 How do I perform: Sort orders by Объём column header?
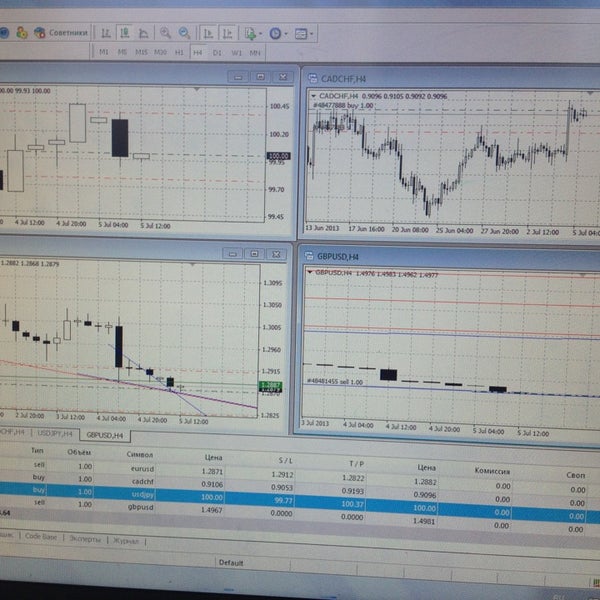(79, 452)
